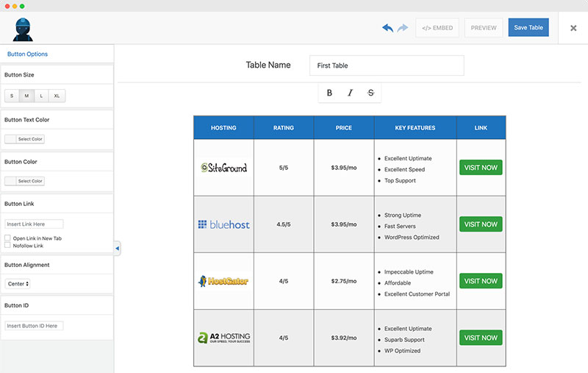The height and width of the screenshot is (373, 588).
Task: Open the table PREVIEW
Action: (x=484, y=28)
